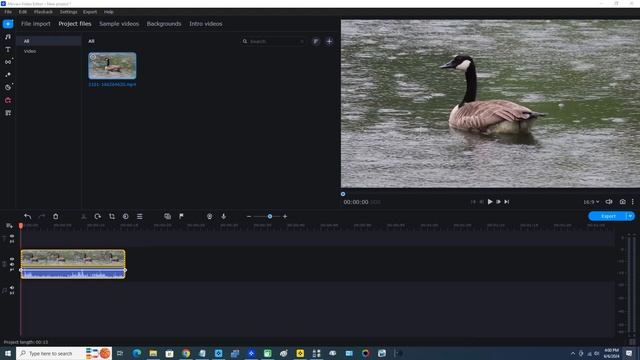
Task: Add a marker with the flag icon
Action: tap(181, 216)
